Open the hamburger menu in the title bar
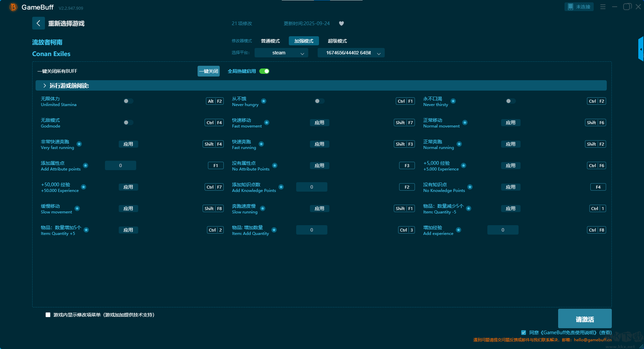The image size is (644, 349). coord(603,7)
